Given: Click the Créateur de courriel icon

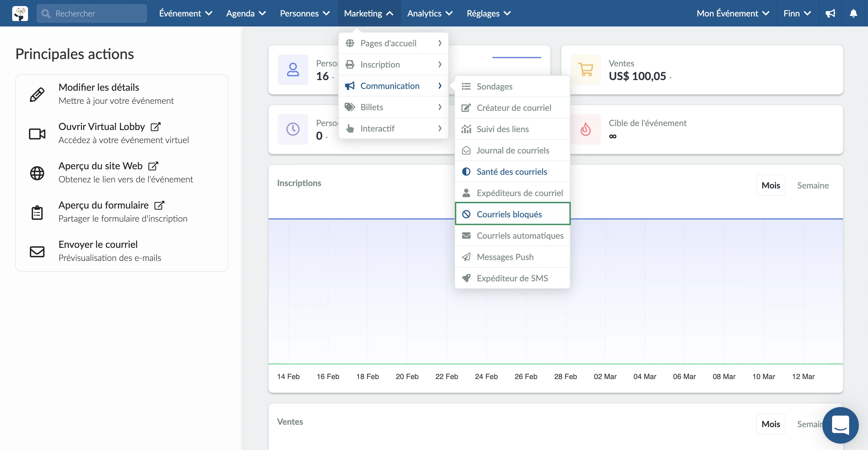Looking at the screenshot, I should pyautogui.click(x=466, y=108).
